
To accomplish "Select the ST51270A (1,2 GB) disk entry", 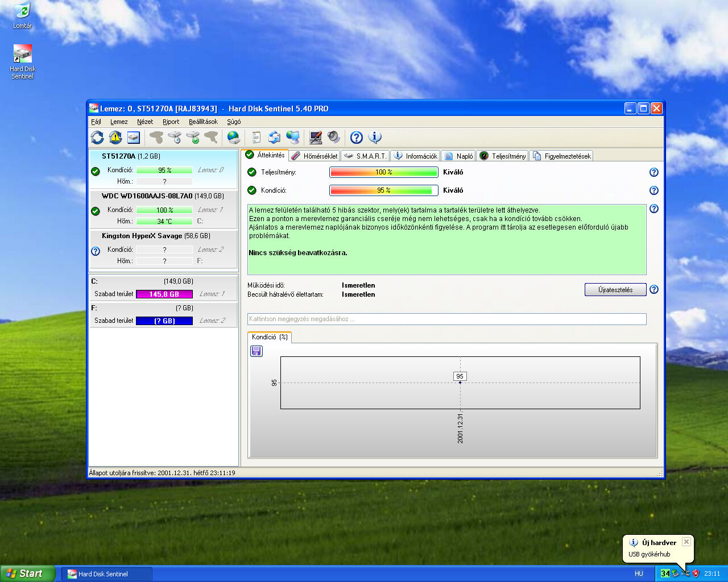I will click(x=163, y=169).
